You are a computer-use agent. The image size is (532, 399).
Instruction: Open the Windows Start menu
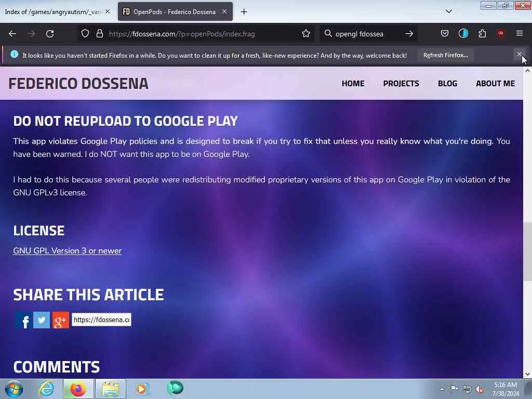click(14, 389)
